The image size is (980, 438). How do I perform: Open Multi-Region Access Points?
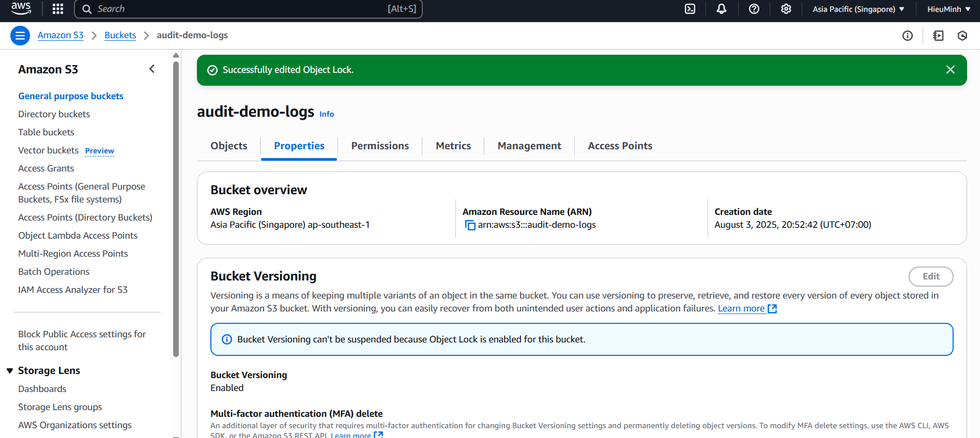pos(73,254)
